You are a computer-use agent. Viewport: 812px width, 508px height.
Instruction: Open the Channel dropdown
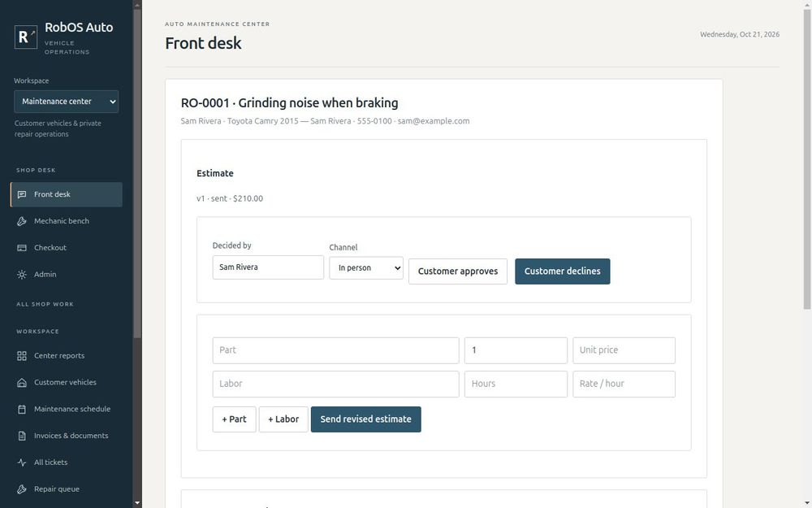coord(366,268)
